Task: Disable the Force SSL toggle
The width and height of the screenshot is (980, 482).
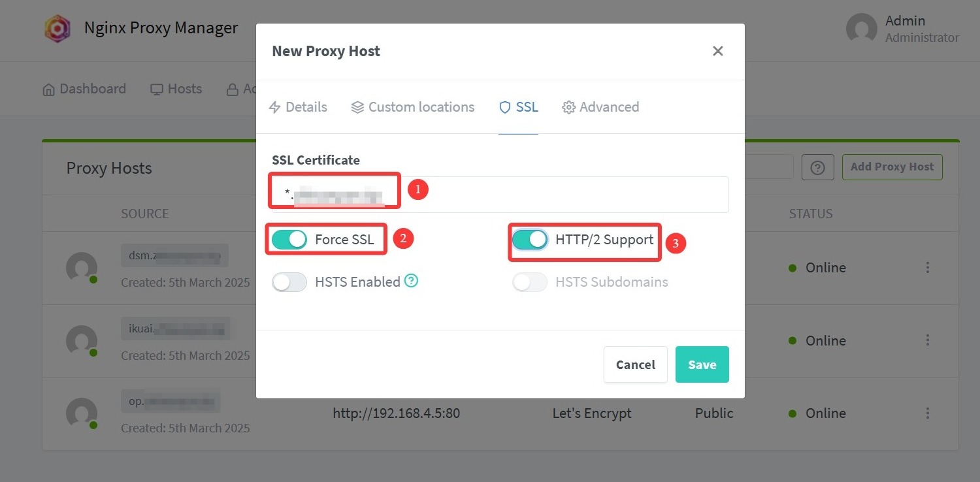Action: pos(289,240)
